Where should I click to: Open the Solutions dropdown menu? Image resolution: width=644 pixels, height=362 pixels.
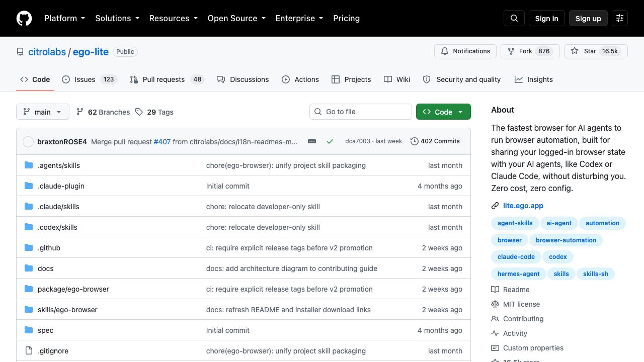pos(117,18)
